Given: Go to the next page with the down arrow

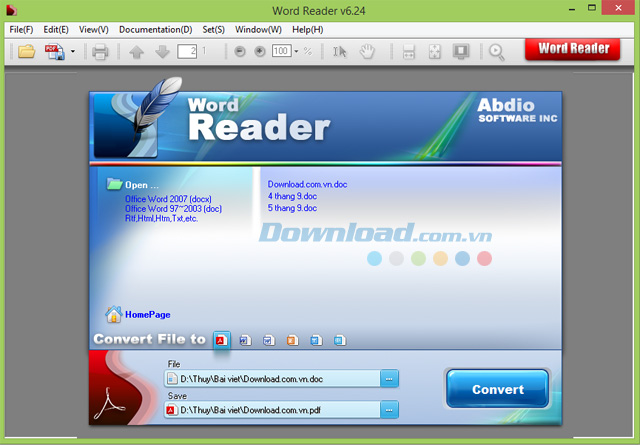Looking at the screenshot, I should [x=162, y=52].
